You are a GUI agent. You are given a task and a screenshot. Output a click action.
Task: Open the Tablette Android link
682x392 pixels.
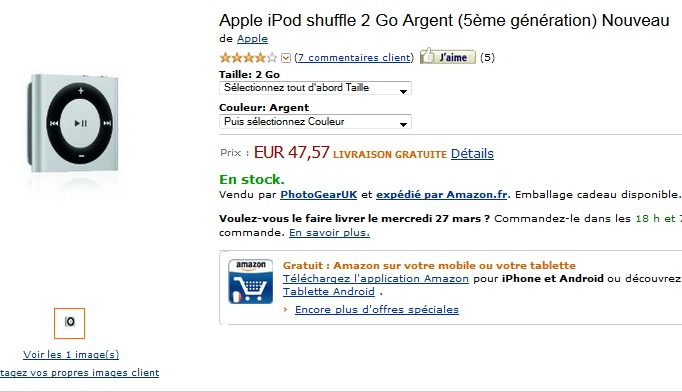point(329,291)
